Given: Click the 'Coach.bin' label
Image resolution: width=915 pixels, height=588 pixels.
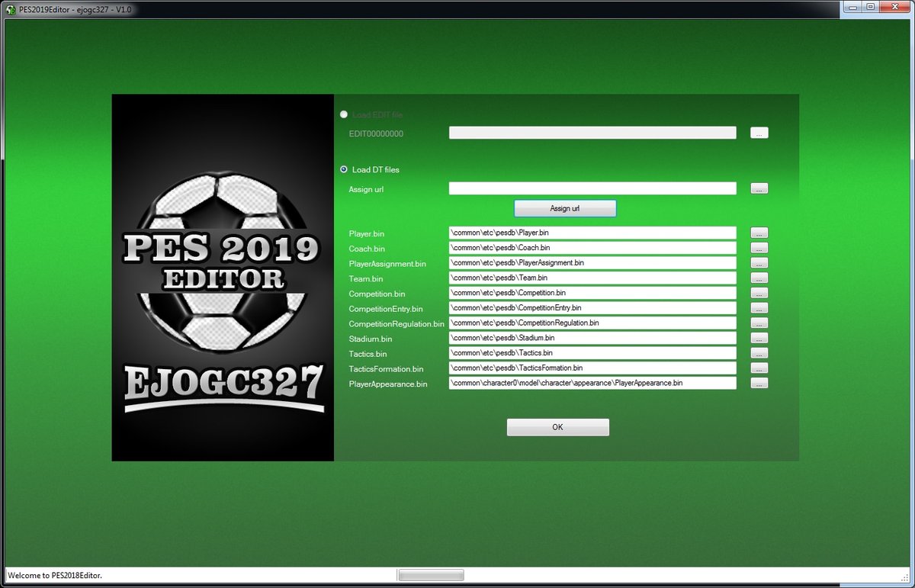Looking at the screenshot, I should pyautogui.click(x=367, y=249).
